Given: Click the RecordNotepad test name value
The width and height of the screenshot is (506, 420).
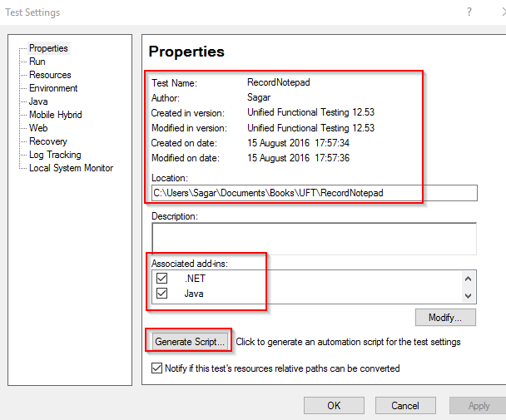Looking at the screenshot, I should [279, 82].
